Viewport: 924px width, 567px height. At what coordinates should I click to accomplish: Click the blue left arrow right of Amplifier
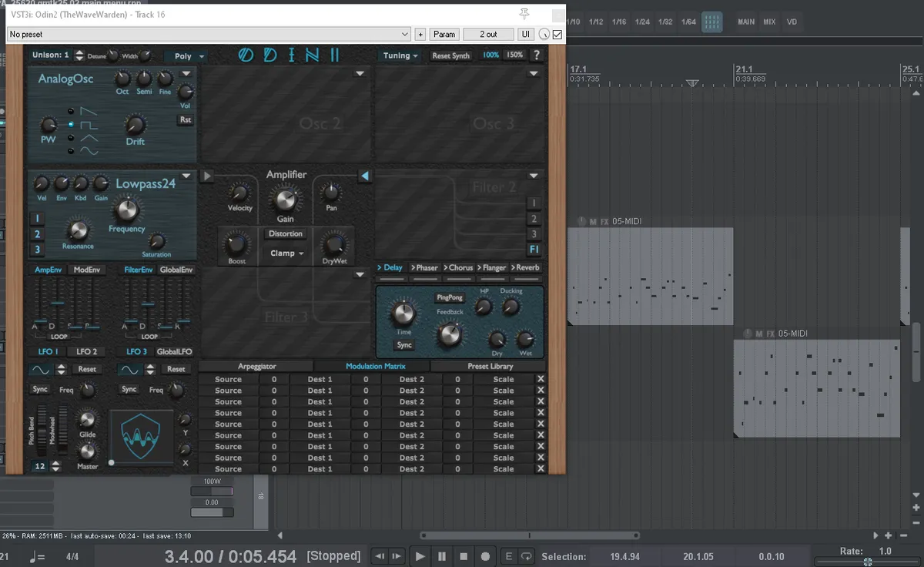(x=365, y=176)
